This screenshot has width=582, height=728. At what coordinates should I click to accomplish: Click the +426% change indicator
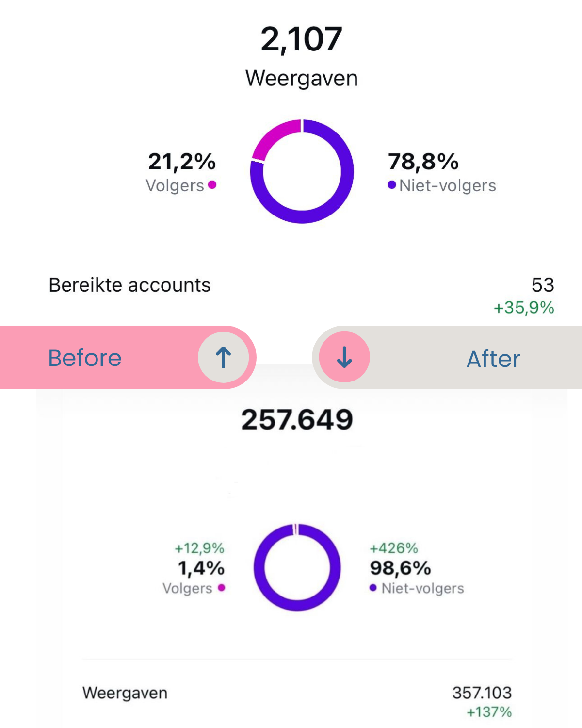click(x=393, y=548)
